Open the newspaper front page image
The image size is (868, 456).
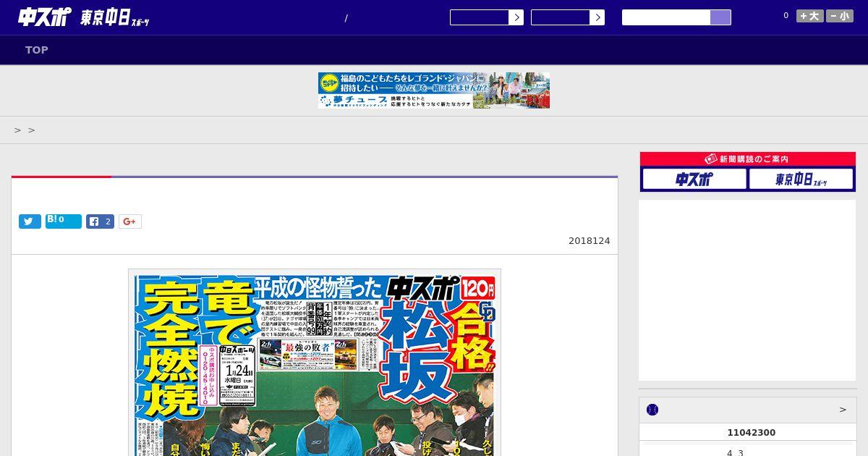315,363
